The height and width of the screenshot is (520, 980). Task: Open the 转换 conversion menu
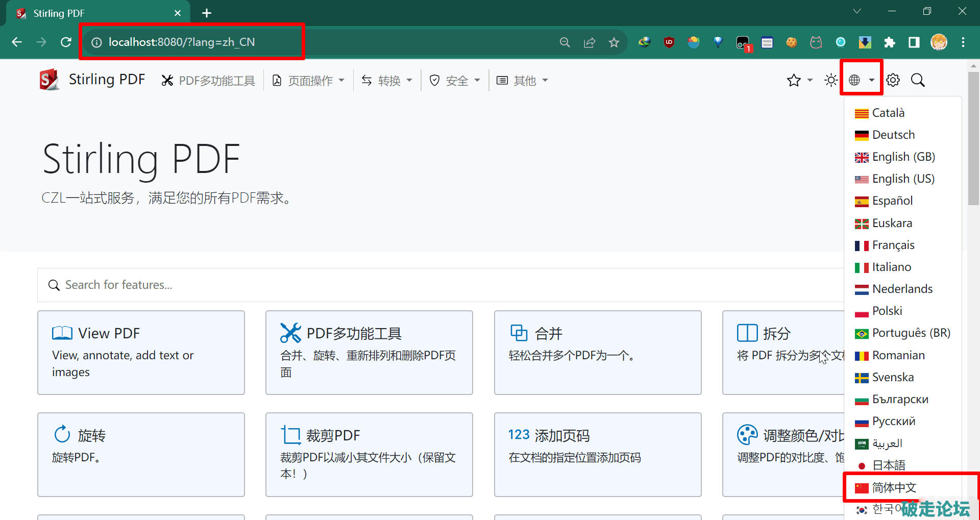(x=387, y=81)
